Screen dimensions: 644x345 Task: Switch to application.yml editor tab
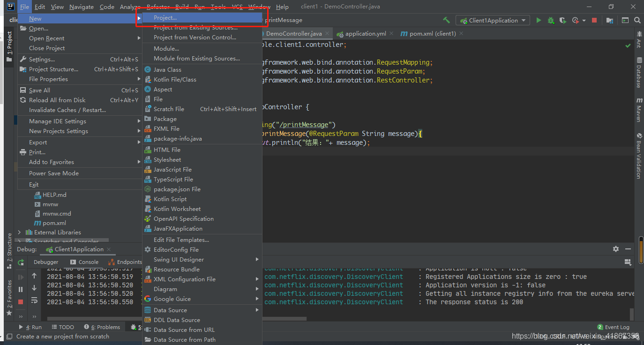366,34
